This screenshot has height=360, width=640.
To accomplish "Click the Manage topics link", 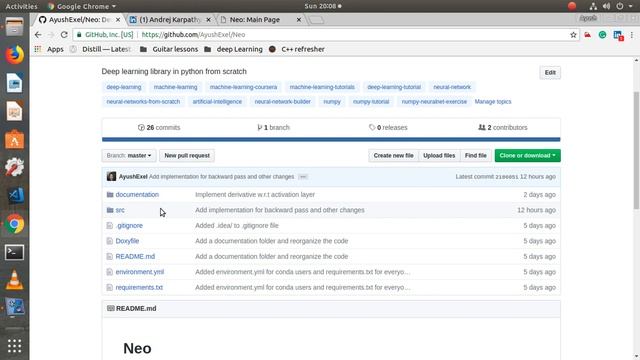I will 493,102.
